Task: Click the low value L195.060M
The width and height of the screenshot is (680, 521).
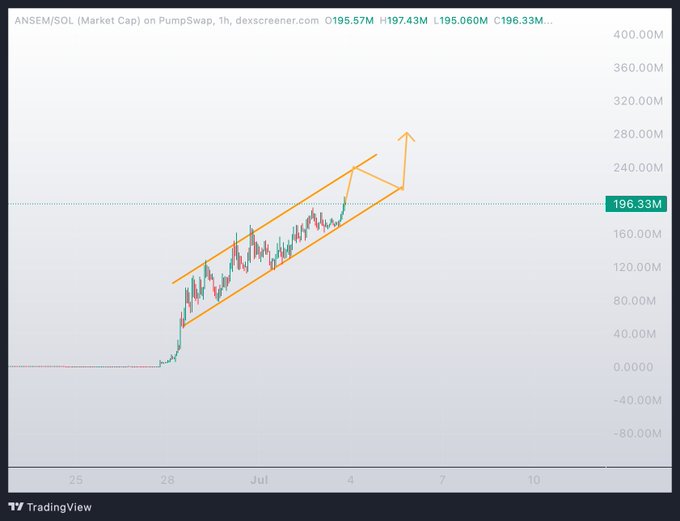Action: coord(461,20)
